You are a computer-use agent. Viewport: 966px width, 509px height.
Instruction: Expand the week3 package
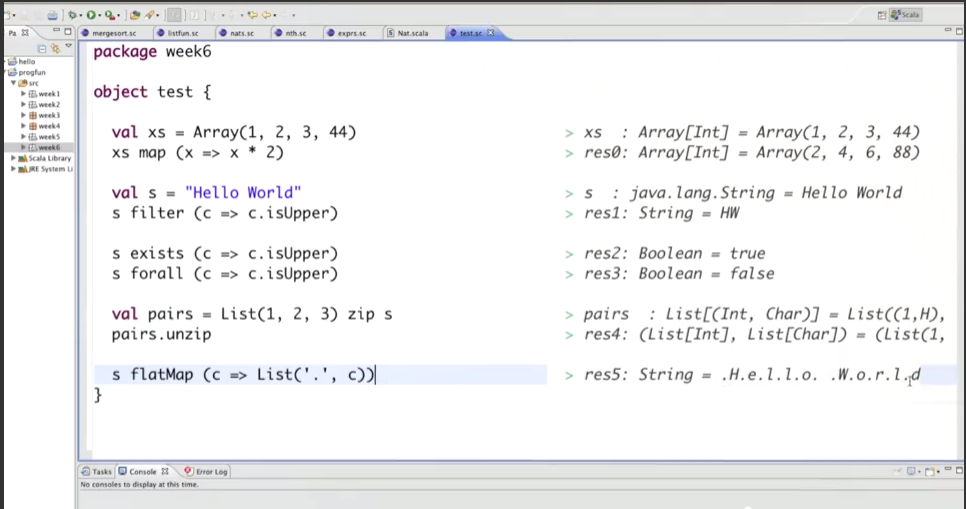[23, 115]
